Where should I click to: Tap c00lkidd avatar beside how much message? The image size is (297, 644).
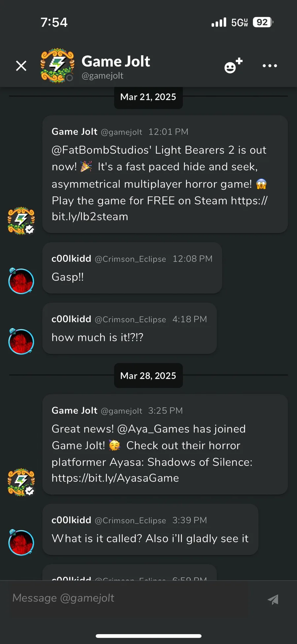click(21, 341)
